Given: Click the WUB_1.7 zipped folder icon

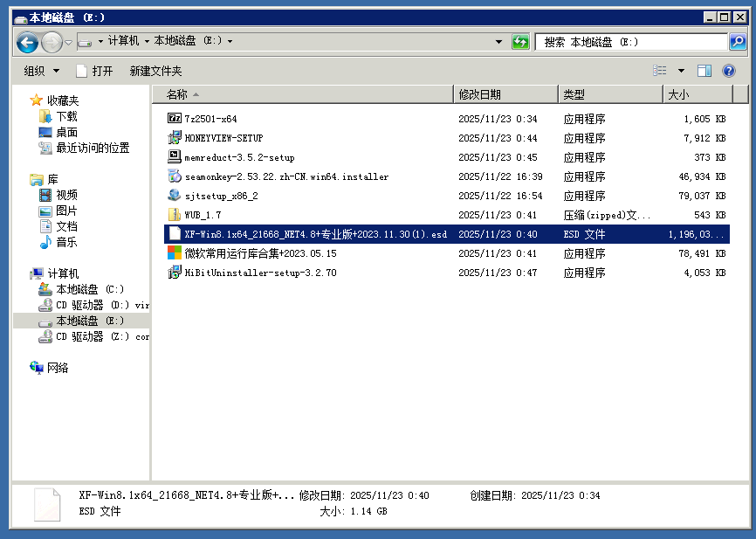Looking at the screenshot, I should coord(174,215).
